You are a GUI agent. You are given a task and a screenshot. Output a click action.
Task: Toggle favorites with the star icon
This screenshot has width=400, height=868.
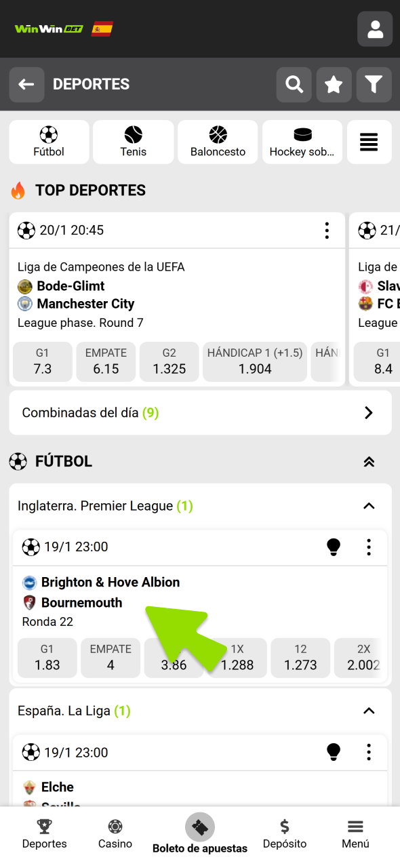334,84
